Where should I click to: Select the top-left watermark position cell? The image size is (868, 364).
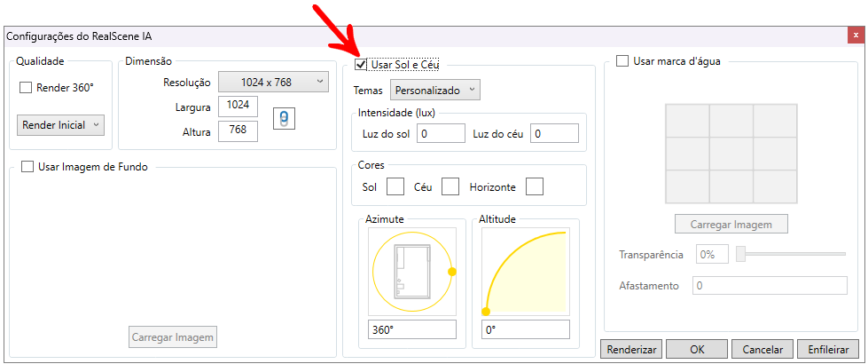click(x=687, y=121)
